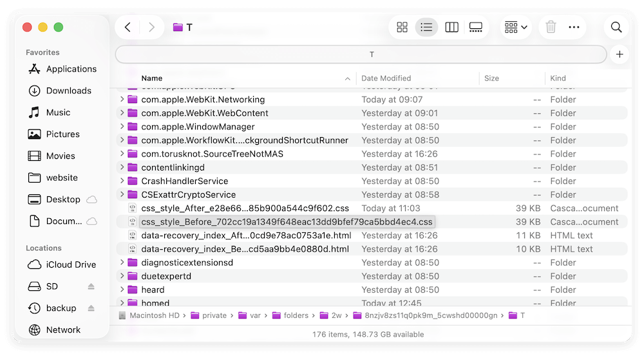
Task: Go forward with the right chevron
Action: [151, 28]
